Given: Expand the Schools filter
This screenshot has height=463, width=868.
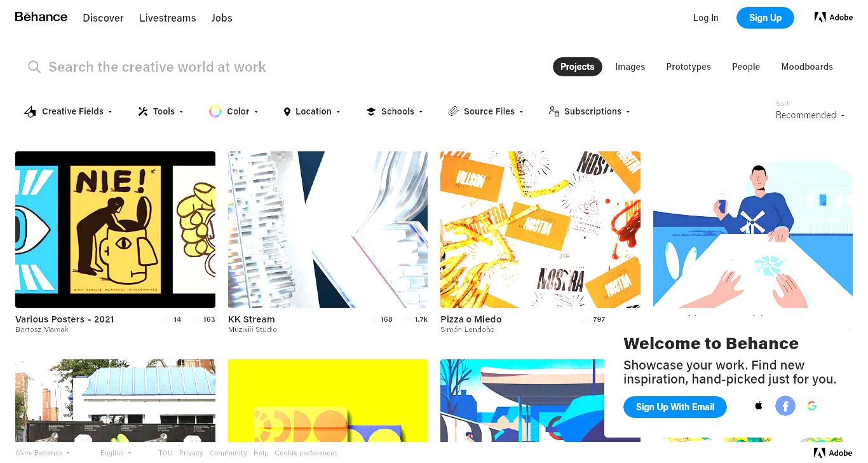Looking at the screenshot, I should coord(395,111).
